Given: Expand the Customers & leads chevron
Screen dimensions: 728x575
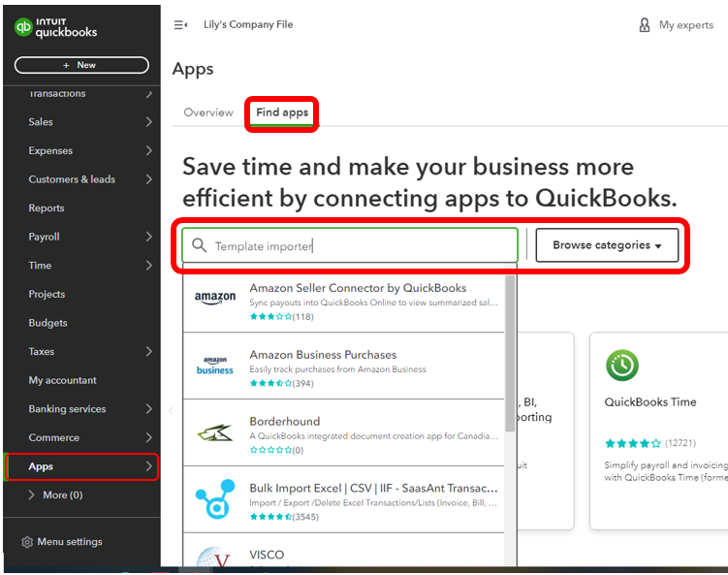Looking at the screenshot, I should [148, 179].
